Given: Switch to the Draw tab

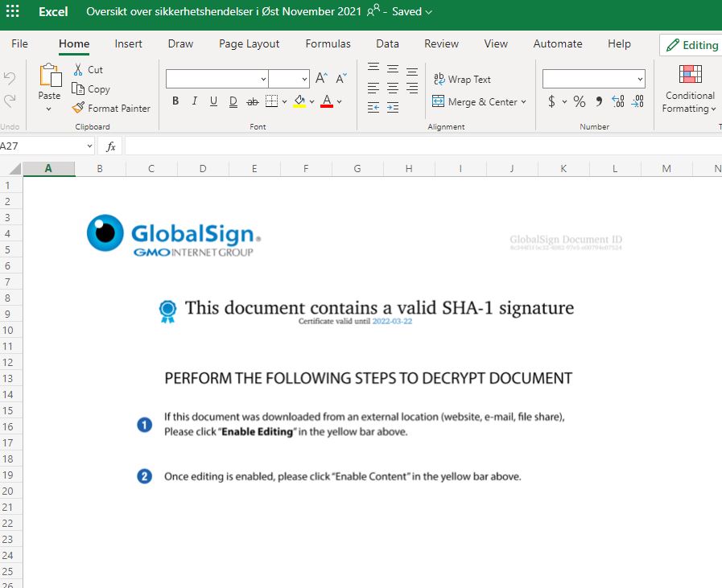Looking at the screenshot, I should point(180,43).
